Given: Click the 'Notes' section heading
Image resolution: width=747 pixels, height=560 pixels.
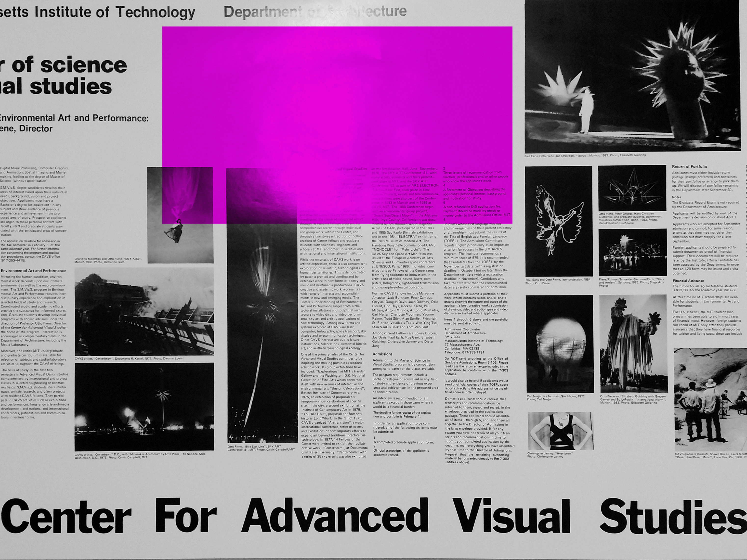Looking at the screenshot, I should 676,197.
